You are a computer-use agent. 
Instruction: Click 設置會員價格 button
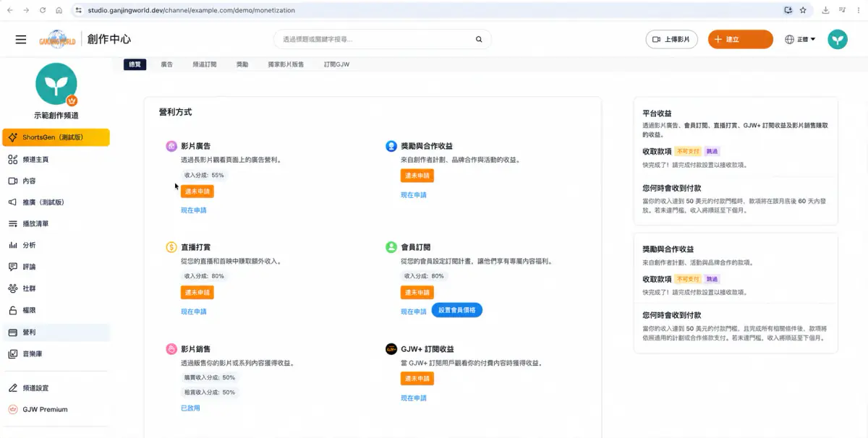(x=457, y=310)
